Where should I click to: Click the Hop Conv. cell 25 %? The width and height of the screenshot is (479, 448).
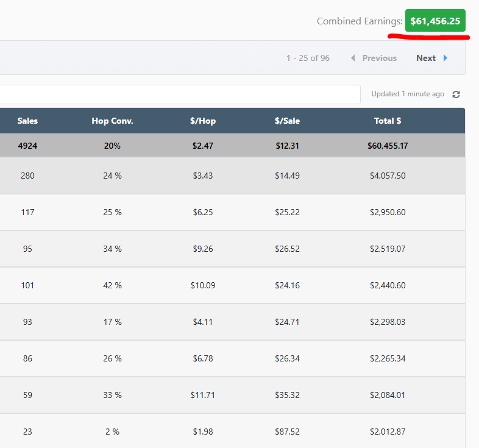coord(112,212)
